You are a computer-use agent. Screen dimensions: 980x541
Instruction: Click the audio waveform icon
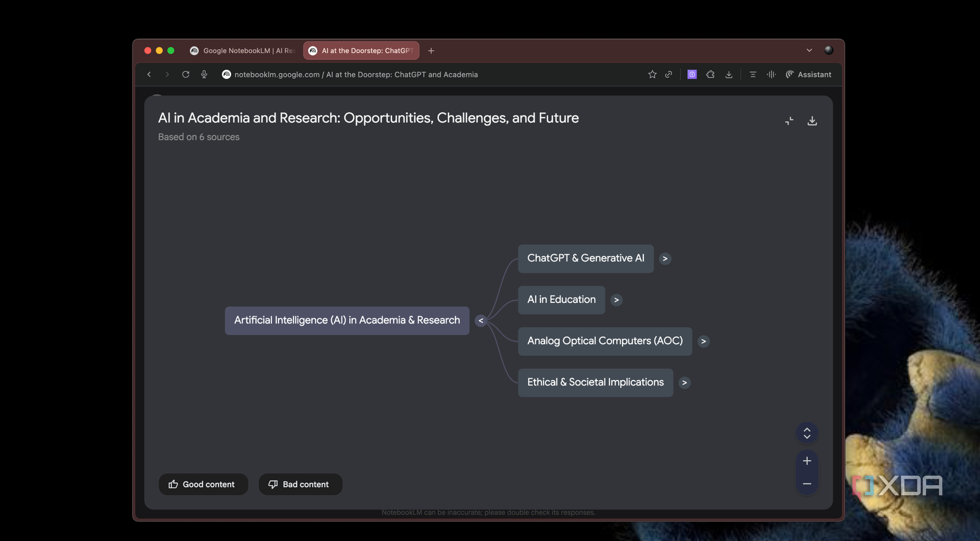click(x=771, y=75)
